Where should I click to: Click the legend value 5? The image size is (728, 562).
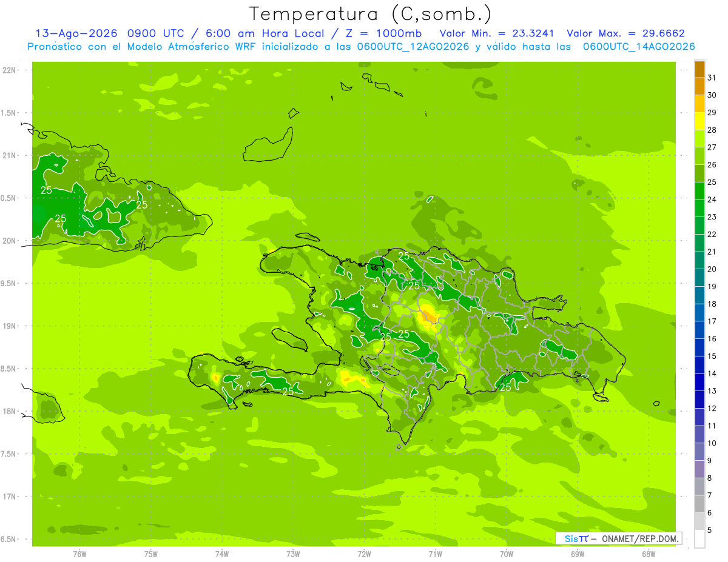[710, 530]
